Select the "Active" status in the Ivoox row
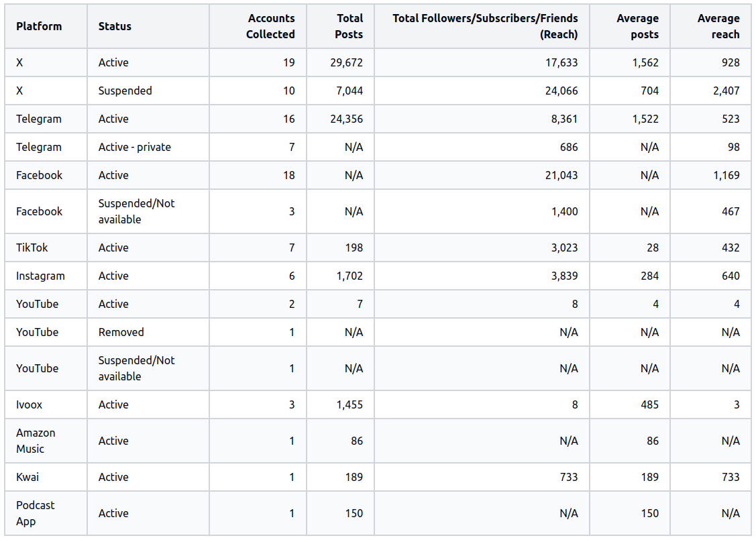The width and height of the screenshot is (756, 542). (x=113, y=404)
